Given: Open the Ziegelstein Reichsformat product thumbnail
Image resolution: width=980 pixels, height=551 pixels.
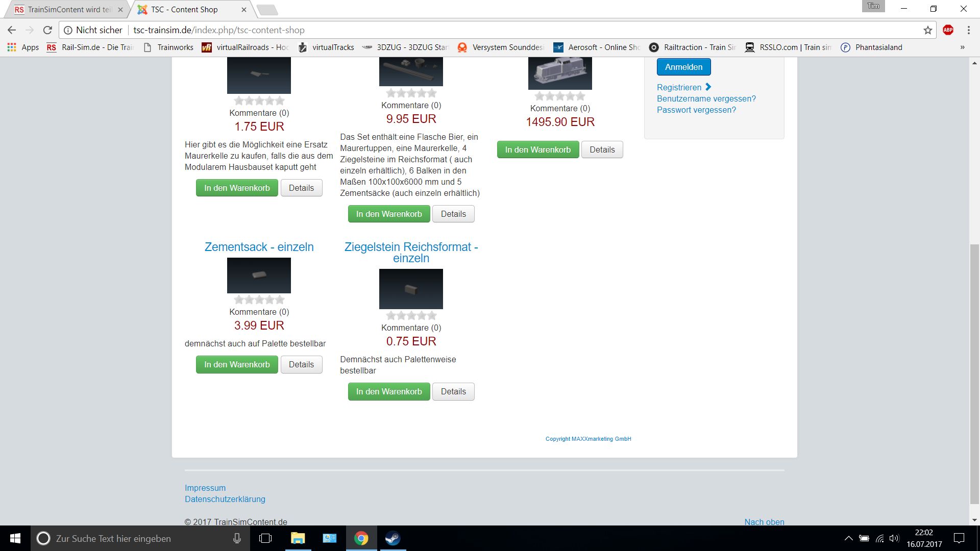Looking at the screenshot, I should tap(411, 289).
